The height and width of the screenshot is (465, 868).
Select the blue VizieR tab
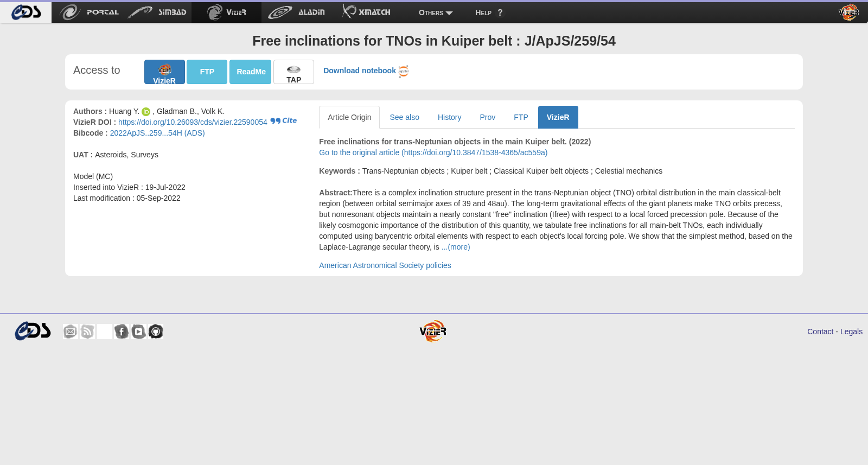point(558,117)
